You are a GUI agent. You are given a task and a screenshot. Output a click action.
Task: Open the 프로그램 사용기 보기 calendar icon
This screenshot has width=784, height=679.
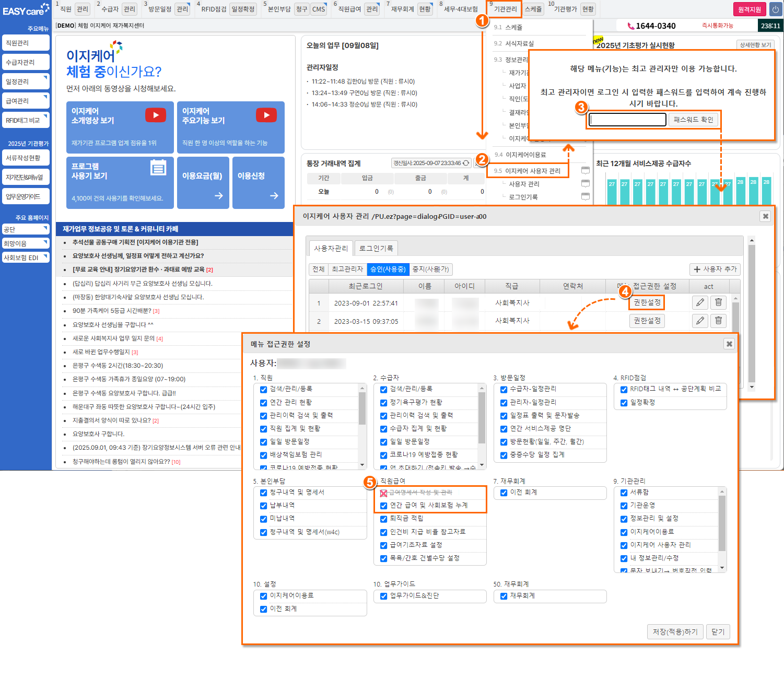click(158, 167)
